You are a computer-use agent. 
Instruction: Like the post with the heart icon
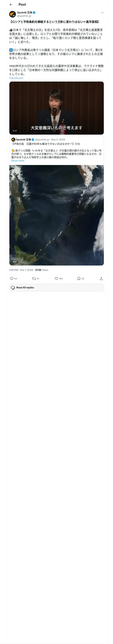pyautogui.click(x=56, y=279)
